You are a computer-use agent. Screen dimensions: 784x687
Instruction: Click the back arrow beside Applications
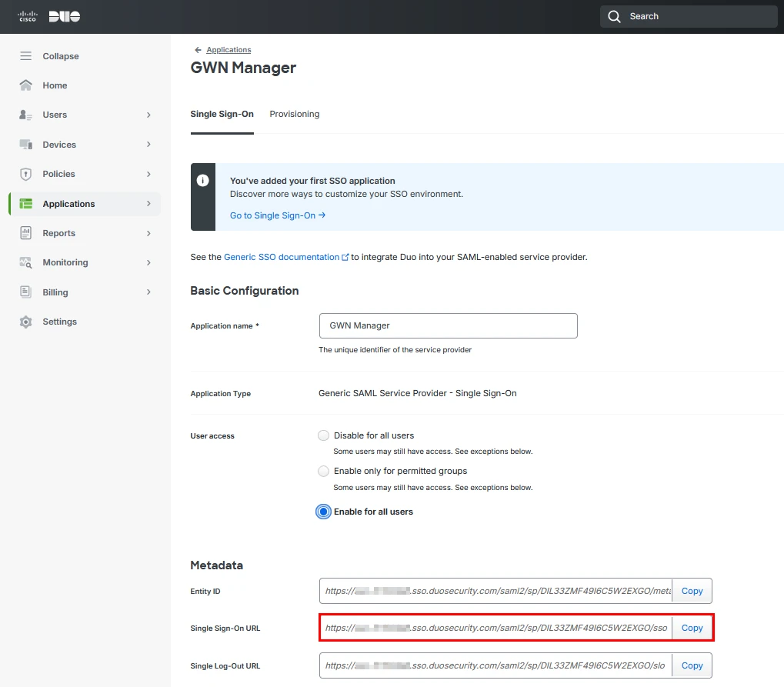coord(198,50)
